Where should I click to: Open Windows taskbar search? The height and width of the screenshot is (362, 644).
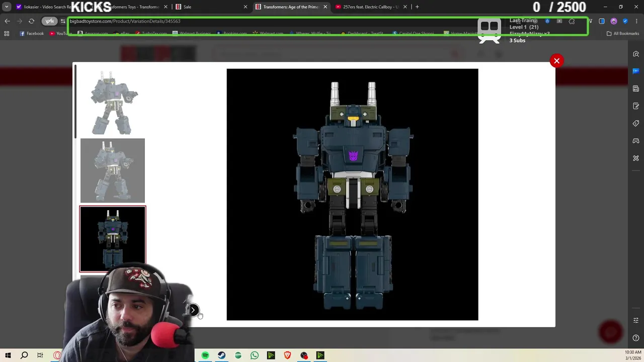pyautogui.click(x=24, y=355)
